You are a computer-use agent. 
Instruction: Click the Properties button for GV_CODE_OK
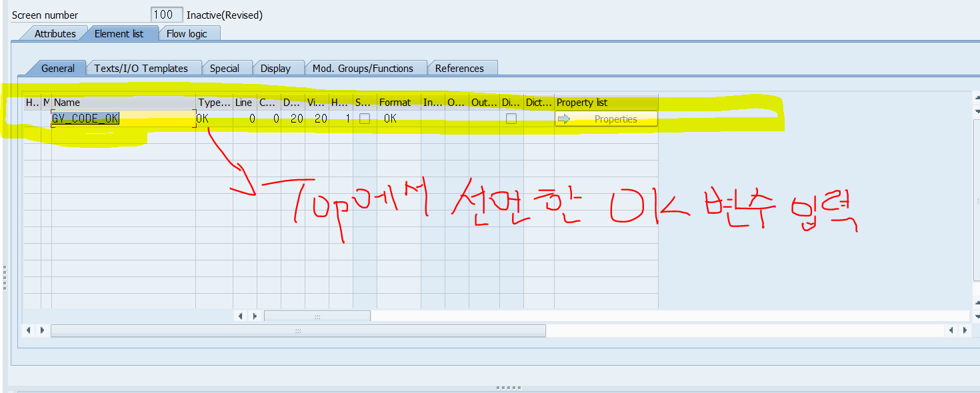click(x=606, y=119)
